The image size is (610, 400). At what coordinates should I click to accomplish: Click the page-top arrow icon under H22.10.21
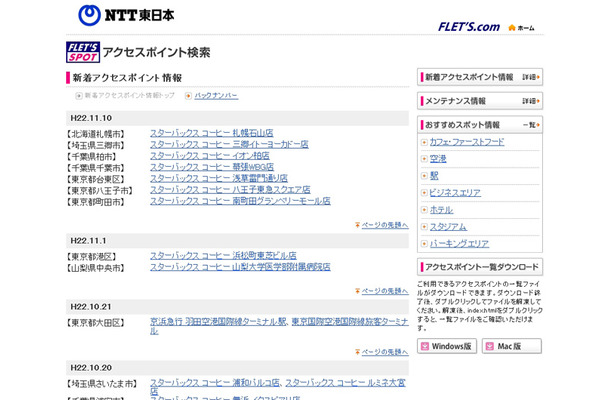[358, 352]
